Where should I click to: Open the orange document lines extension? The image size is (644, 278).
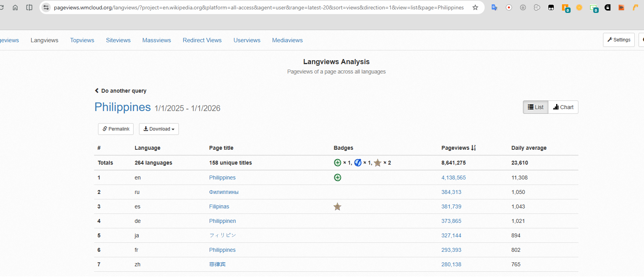click(621, 7)
